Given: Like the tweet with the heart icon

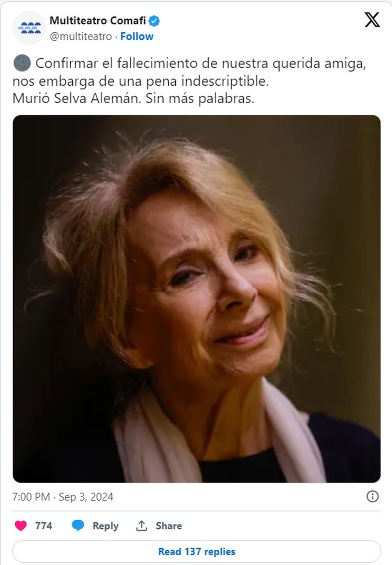Looking at the screenshot, I should (21, 525).
